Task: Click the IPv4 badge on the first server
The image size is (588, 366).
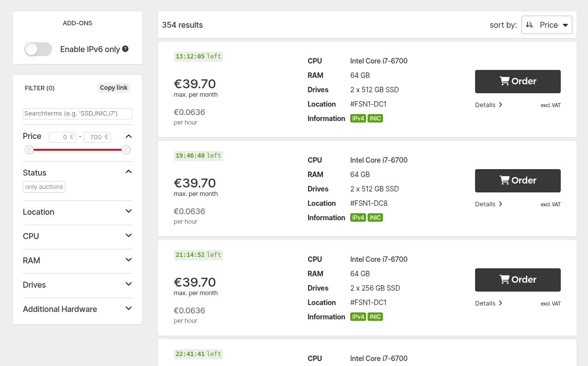Action: click(358, 119)
